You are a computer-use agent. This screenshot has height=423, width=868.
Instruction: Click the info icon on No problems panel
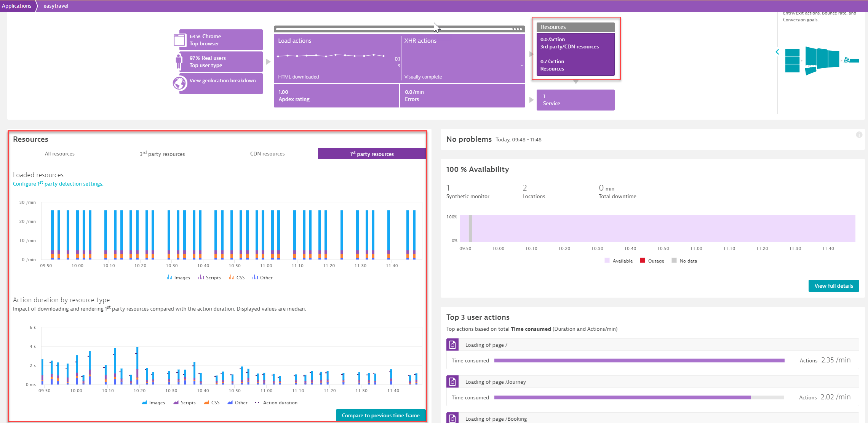coord(859,135)
